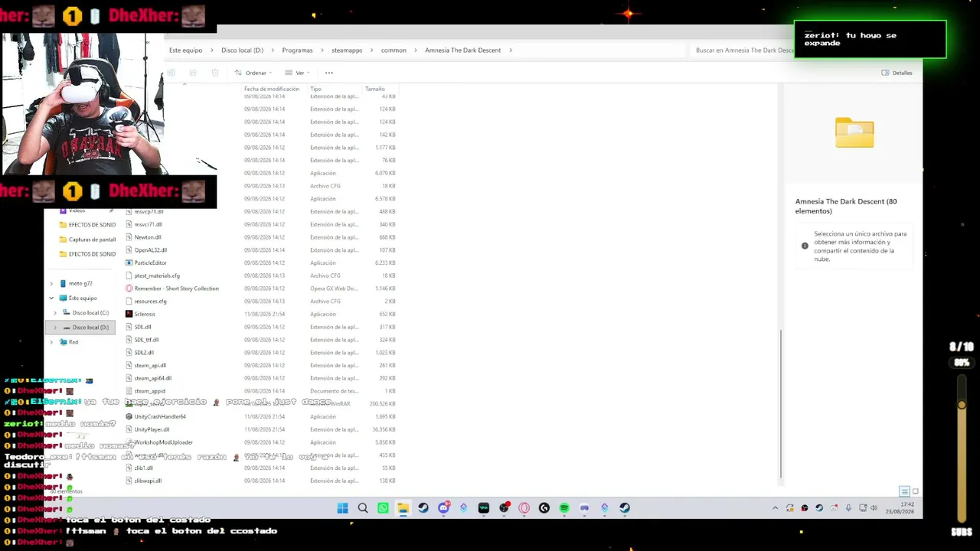Open Spotify from the taskbar
Viewport: 980px width, 551px height.
point(564,508)
